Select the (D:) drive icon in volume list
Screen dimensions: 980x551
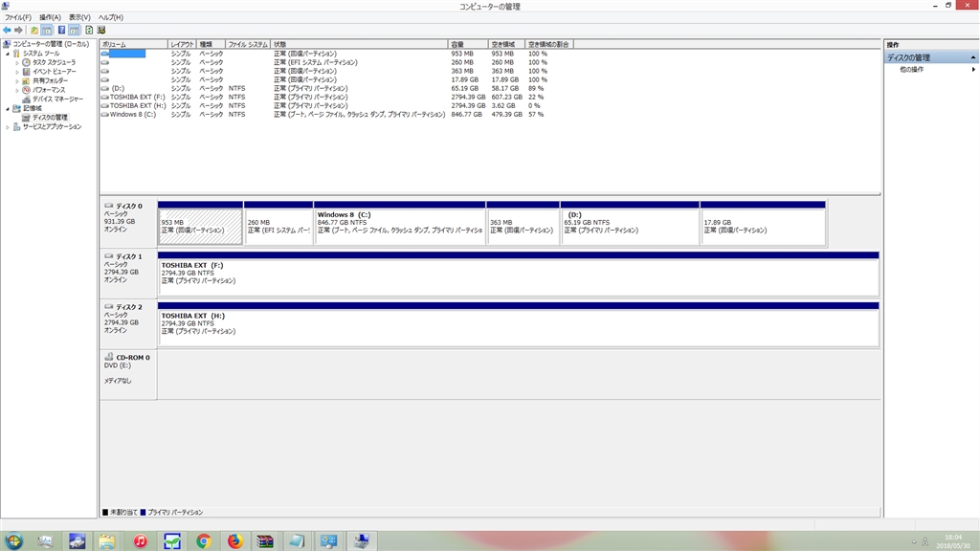104,88
